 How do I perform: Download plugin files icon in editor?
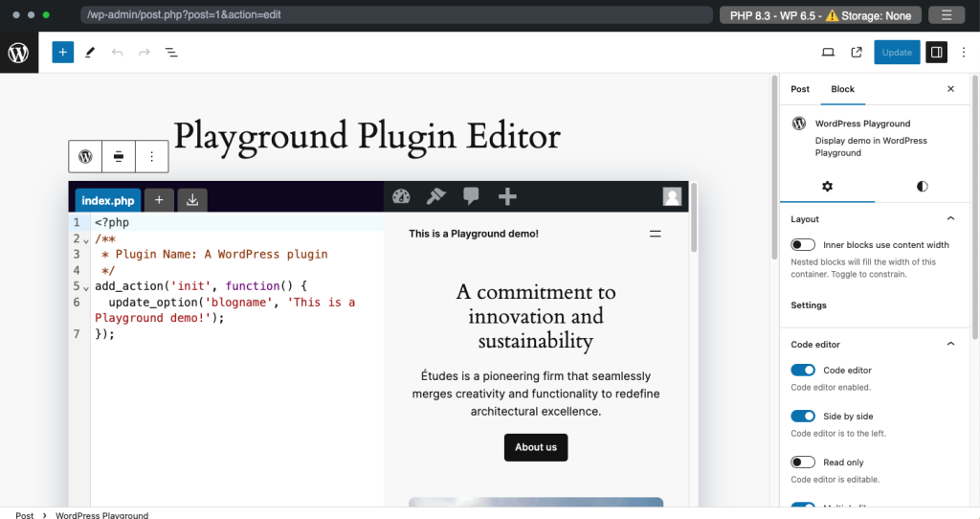(x=192, y=200)
